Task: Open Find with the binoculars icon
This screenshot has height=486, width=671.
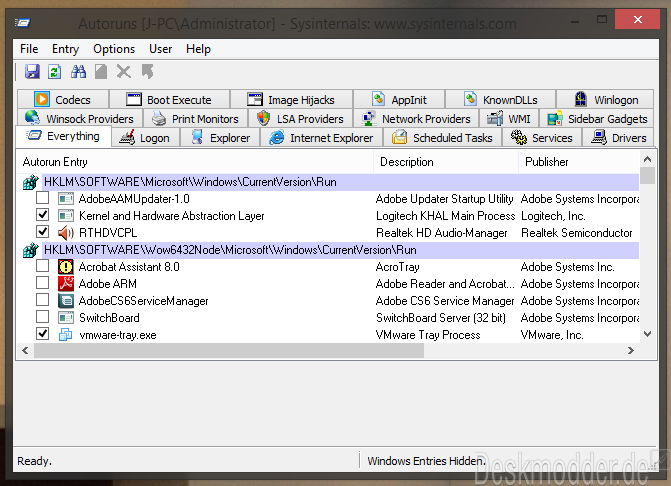Action: (x=78, y=71)
